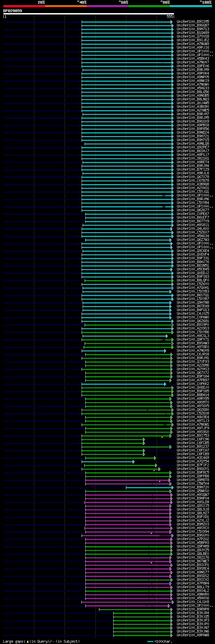215x644 pixels.
Task: Click hit label UniRef100_B9SAW3
Action: [x=193, y=343]
